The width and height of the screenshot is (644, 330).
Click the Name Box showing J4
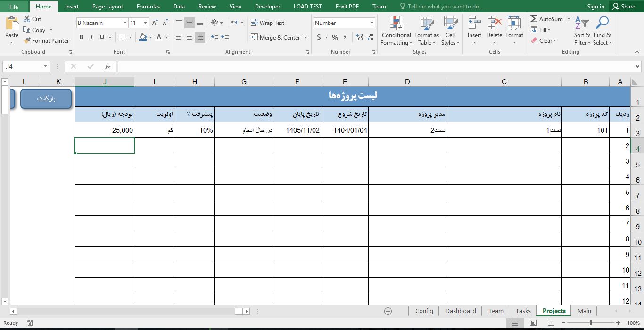point(26,67)
